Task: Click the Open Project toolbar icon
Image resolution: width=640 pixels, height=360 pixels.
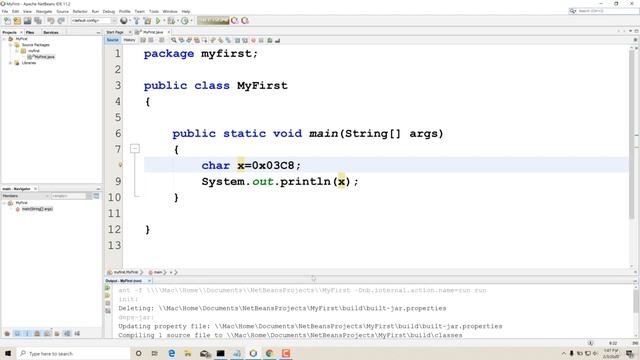Action: (27, 20)
